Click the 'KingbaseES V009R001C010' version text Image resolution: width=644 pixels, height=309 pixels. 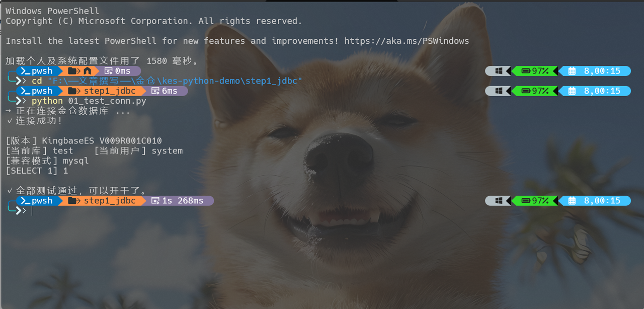point(102,140)
